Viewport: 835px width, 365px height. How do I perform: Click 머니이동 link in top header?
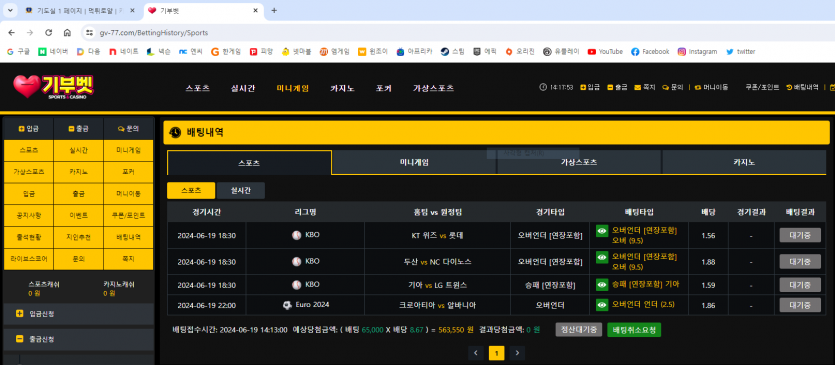(x=712, y=87)
